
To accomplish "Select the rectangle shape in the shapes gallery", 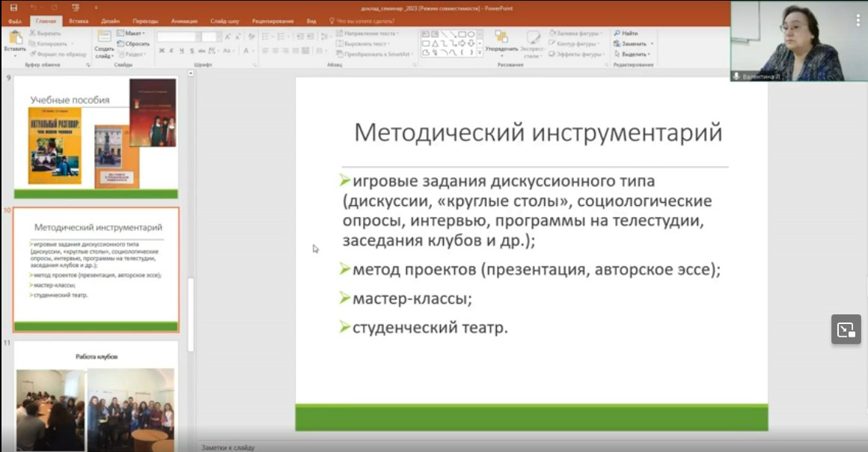I will click(460, 33).
